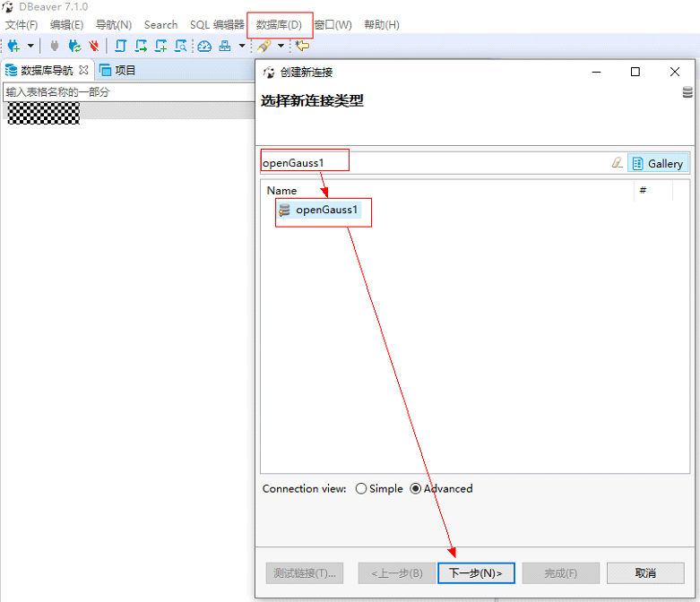Click the transaction commit stamp icon
Image resolution: width=700 pixels, height=602 pixels.
[225, 46]
